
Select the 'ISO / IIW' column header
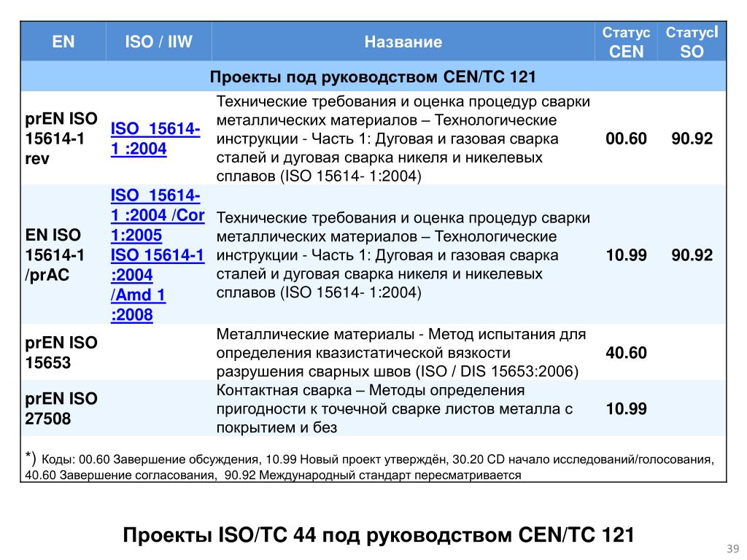coord(158,42)
